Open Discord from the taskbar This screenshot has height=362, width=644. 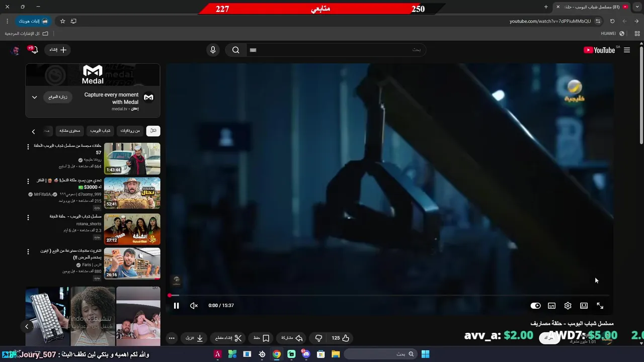coord(306,354)
